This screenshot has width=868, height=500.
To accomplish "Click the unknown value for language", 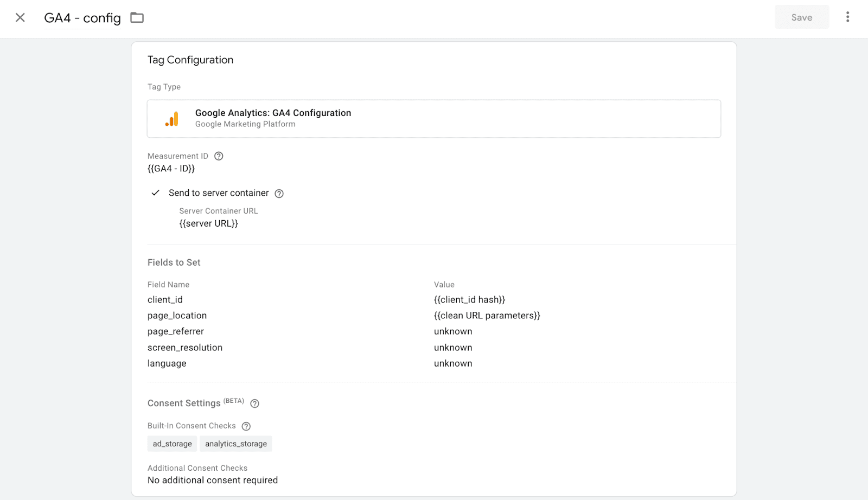I will (453, 363).
